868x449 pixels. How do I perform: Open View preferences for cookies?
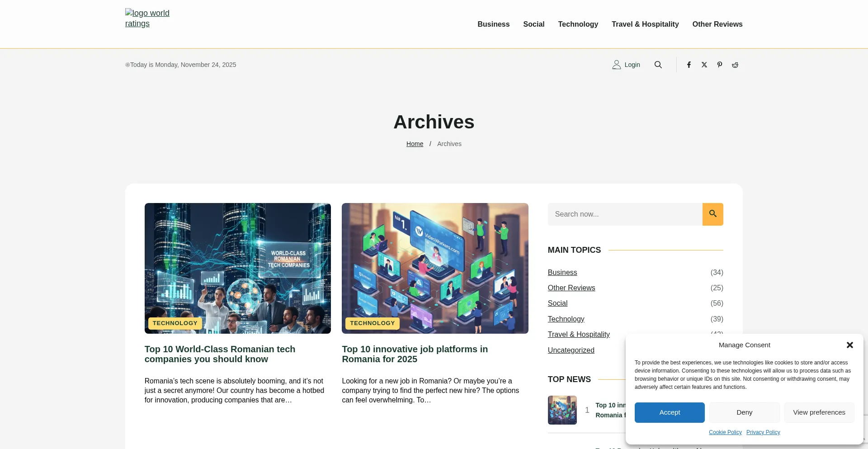pyautogui.click(x=819, y=412)
